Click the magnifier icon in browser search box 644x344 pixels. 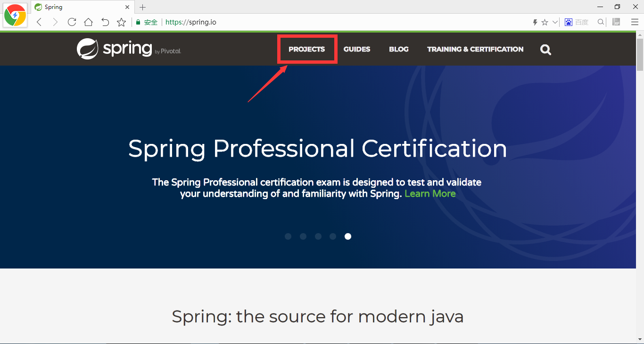point(601,22)
